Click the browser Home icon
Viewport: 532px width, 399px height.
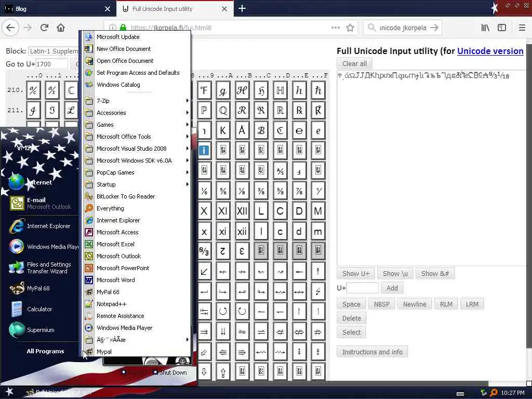click(61, 28)
